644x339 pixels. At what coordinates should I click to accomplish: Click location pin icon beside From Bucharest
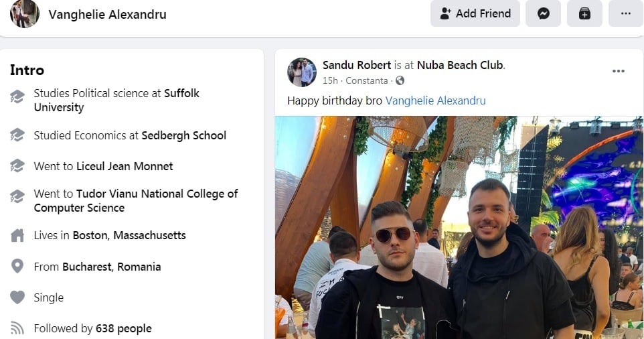point(17,267)
